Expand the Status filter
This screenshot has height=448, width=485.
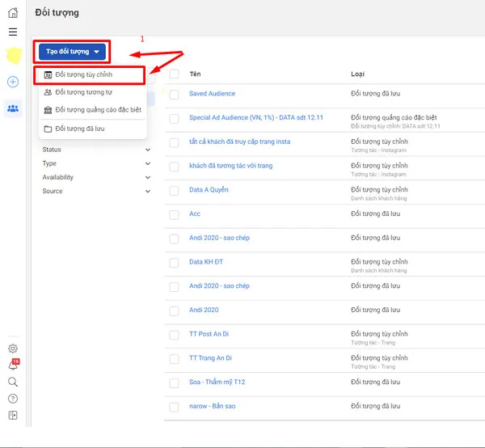click(x=95, y=150)
